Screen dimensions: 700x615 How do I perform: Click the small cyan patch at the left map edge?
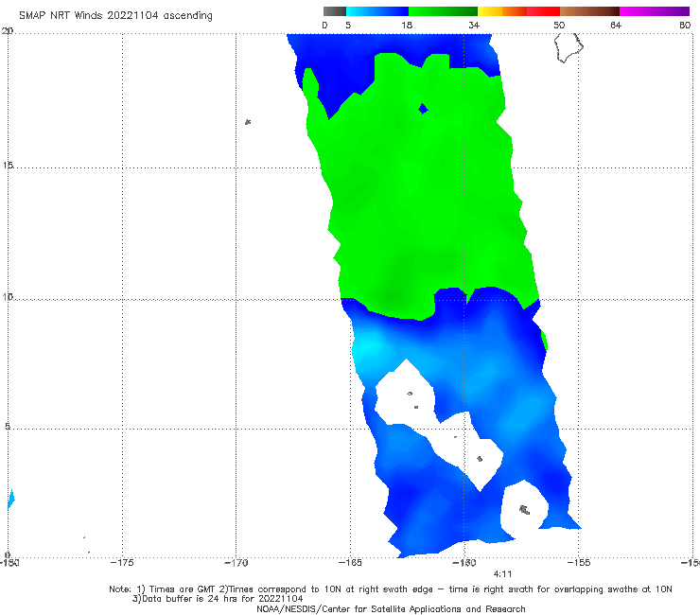tap(11, 500)
